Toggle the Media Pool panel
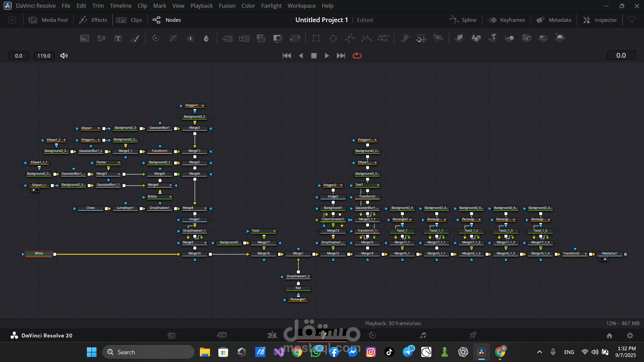The width and height of the screenshot is (644, 362). click(48, 20)
